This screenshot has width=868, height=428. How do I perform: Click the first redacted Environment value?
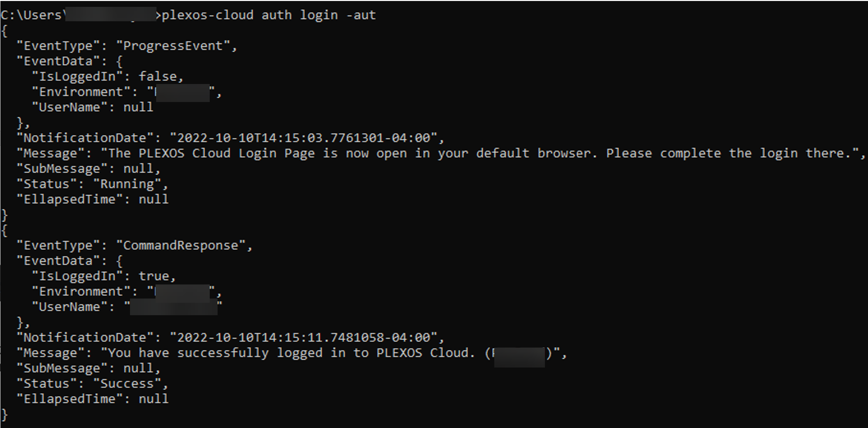tap(182, 93)
